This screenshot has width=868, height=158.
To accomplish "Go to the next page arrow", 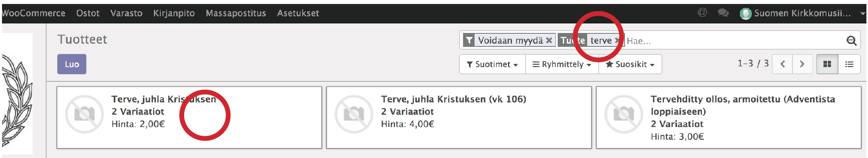I will click(x=802, y=64).
